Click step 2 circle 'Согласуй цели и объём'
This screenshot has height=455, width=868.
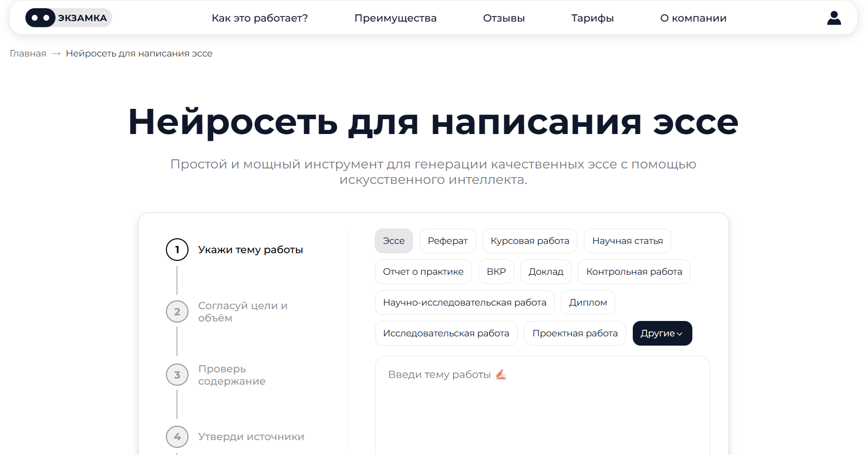tap(177, 312)
